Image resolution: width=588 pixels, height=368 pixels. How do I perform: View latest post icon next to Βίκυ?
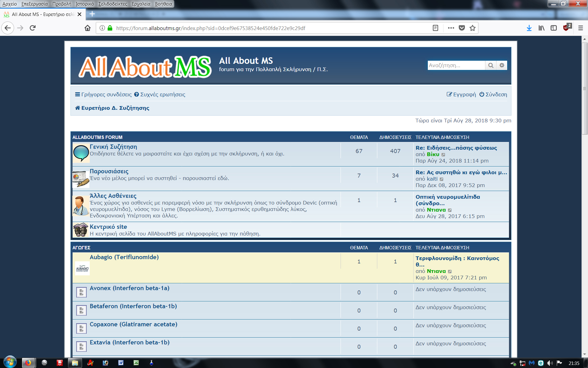[443, 155]
